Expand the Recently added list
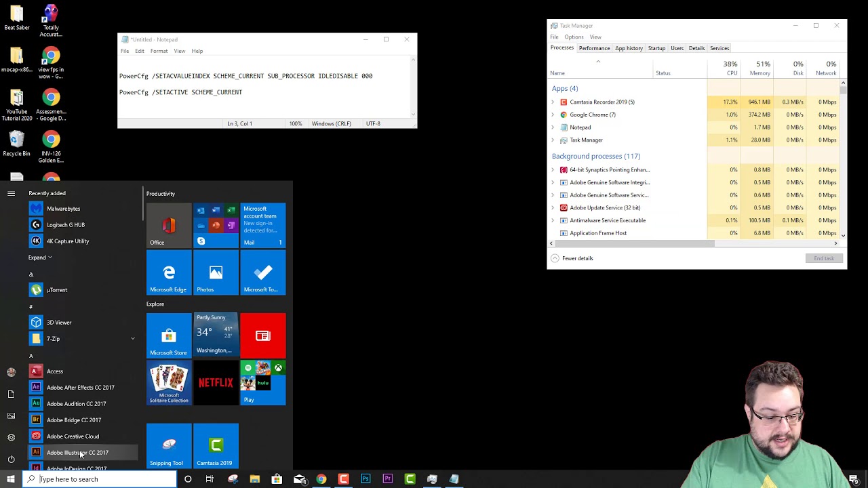Viewport: 868px width, 488px height. tap(40, 258)
